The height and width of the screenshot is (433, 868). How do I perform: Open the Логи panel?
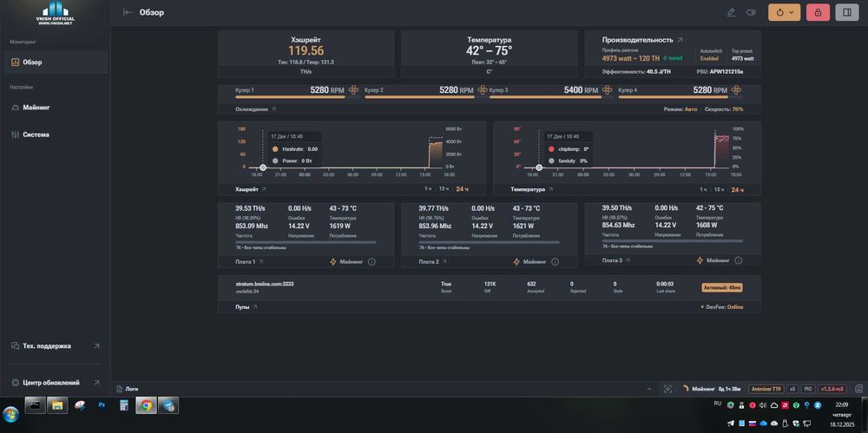coord(128,389)
